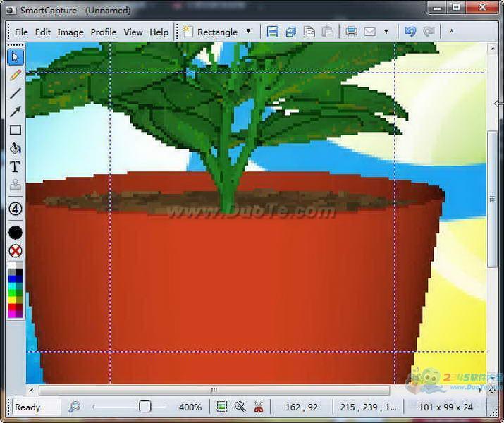The width and height of the screenshot is (504, 423).
Task: Click the Ready status text
Action: coord(27,407)
